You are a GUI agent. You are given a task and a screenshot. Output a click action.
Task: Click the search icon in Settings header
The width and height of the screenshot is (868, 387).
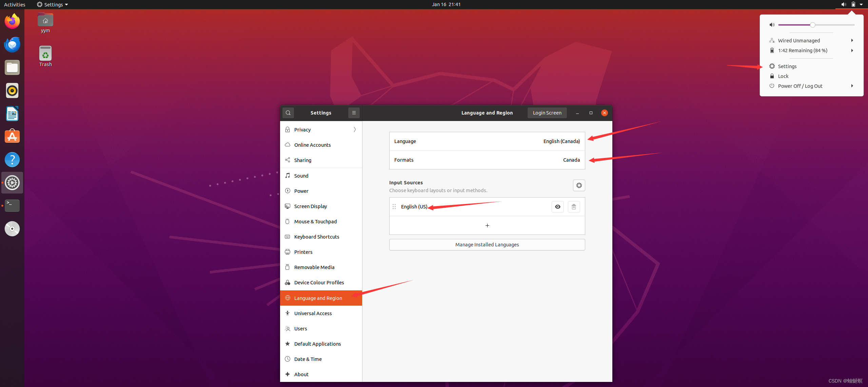click(288, 113)
